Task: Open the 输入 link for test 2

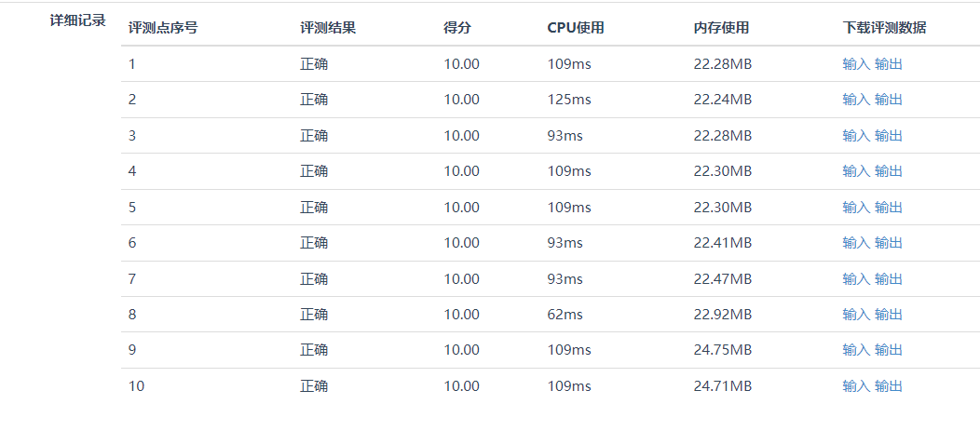Action: pos(856,100)
